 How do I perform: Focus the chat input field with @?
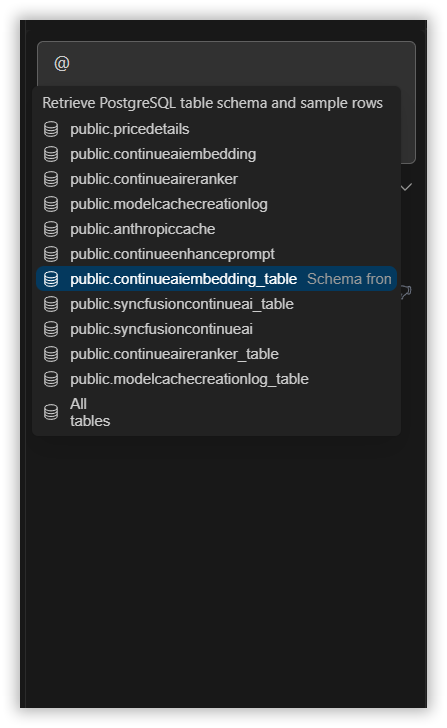pos(227,64)
